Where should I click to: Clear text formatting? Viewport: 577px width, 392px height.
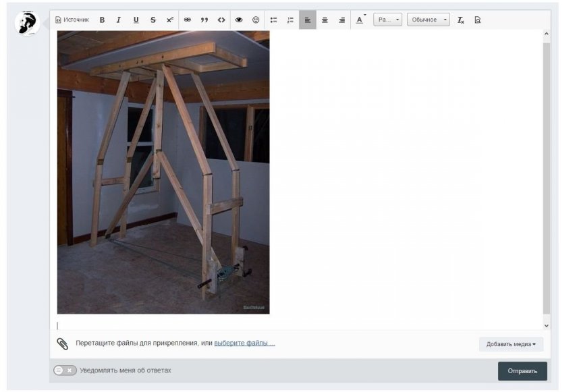click(461, 20)
